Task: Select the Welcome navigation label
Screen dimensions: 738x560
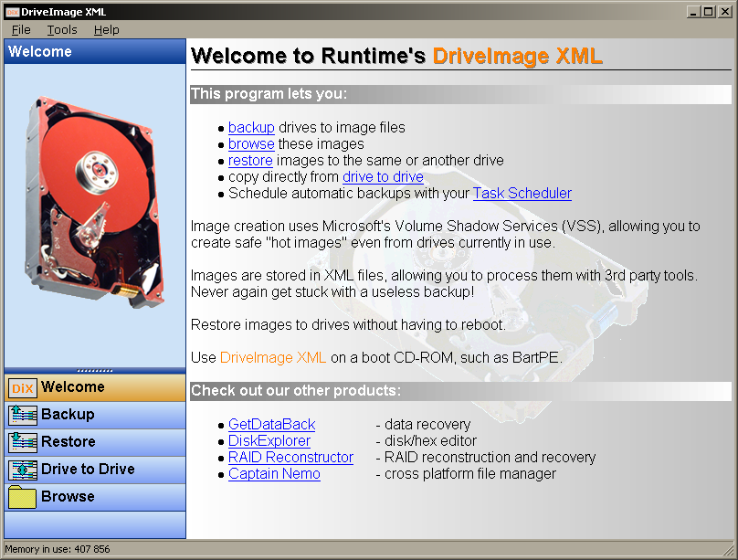Action: pyautogui.click(x=73, y=386)
